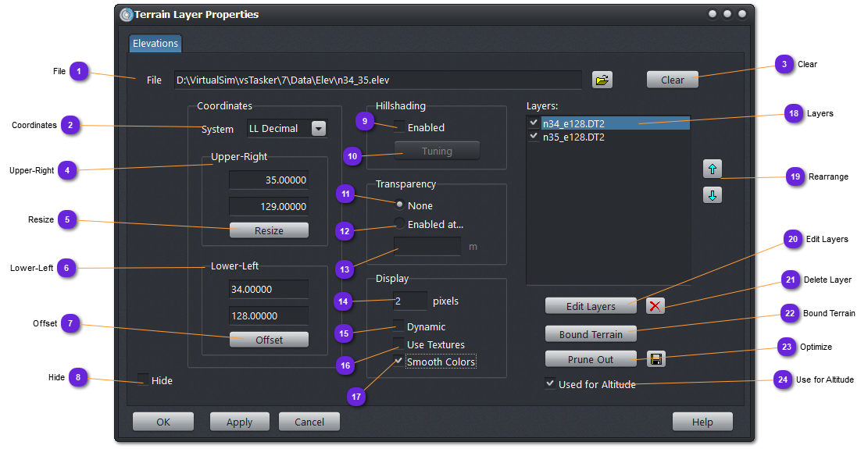Delete layer using the red X icon

point(655,306)
